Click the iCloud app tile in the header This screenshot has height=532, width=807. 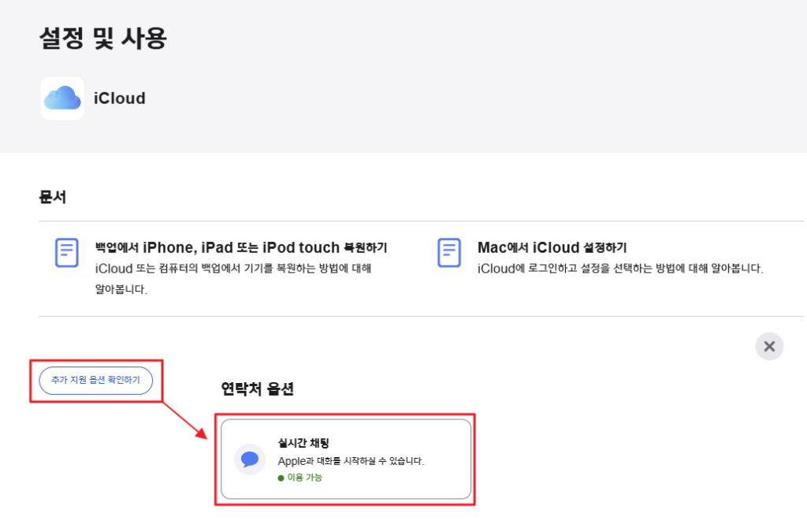click(62, 98)
